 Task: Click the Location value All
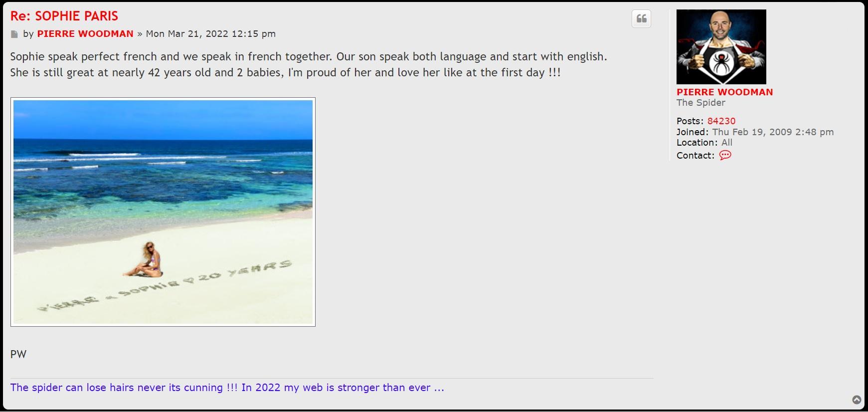click(x=726, y=143)
